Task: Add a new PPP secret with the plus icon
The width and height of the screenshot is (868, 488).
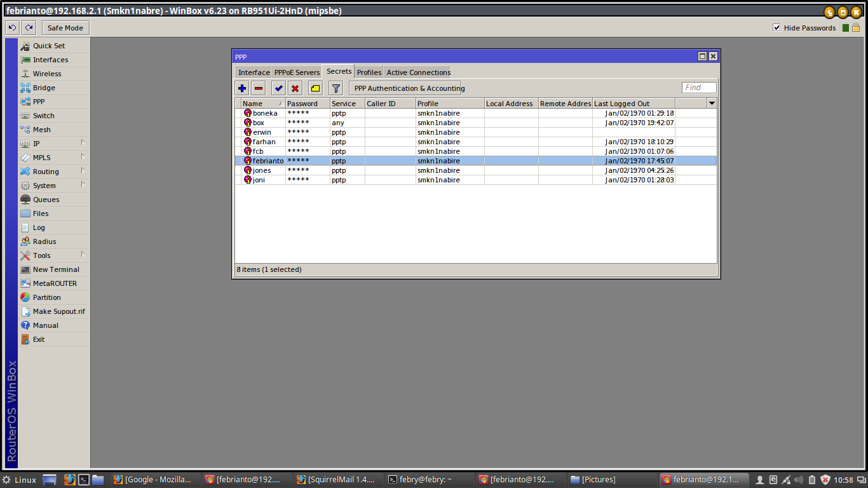Action: (242, 88)
